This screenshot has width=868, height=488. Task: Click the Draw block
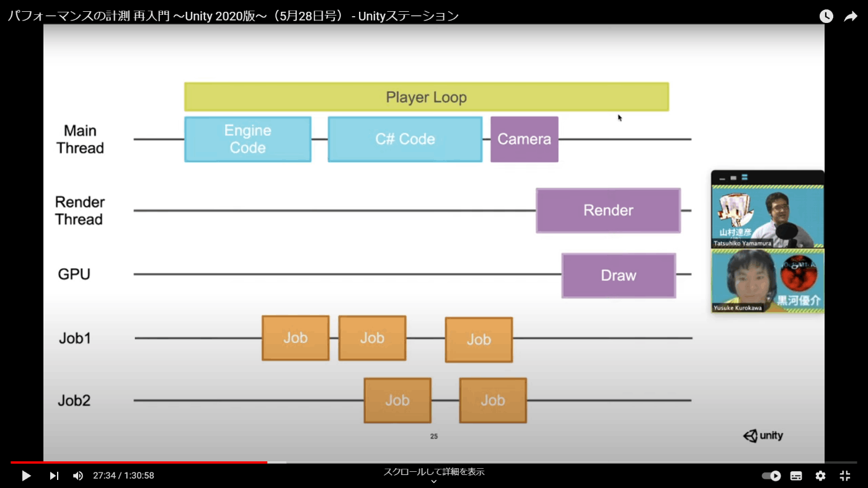point(619,275)
